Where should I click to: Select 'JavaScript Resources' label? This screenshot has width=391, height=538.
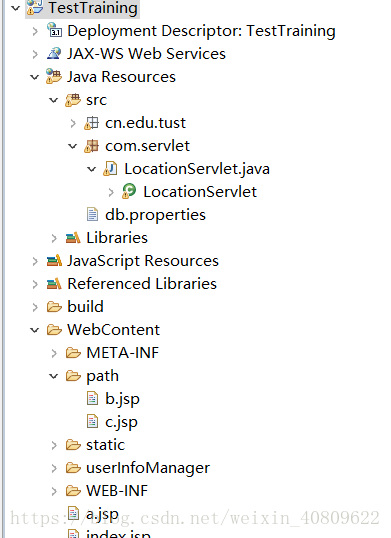pos(143,261)
